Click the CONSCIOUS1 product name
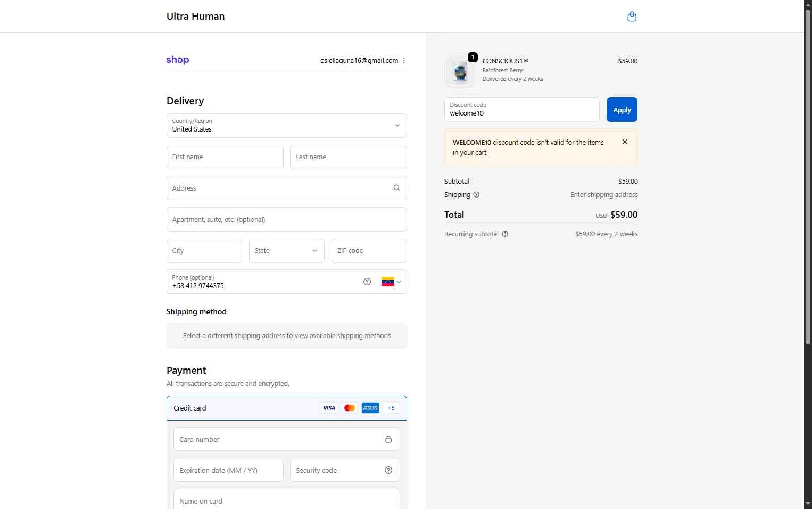Screen dimensions: 812x509 click(505, 61)
